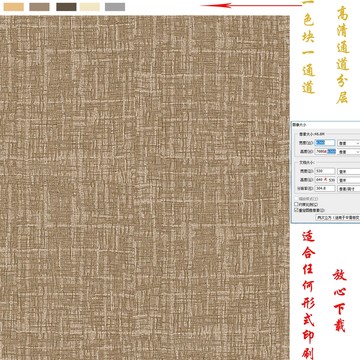Open the pixel height unit dropdown

(x=349, y=151)
